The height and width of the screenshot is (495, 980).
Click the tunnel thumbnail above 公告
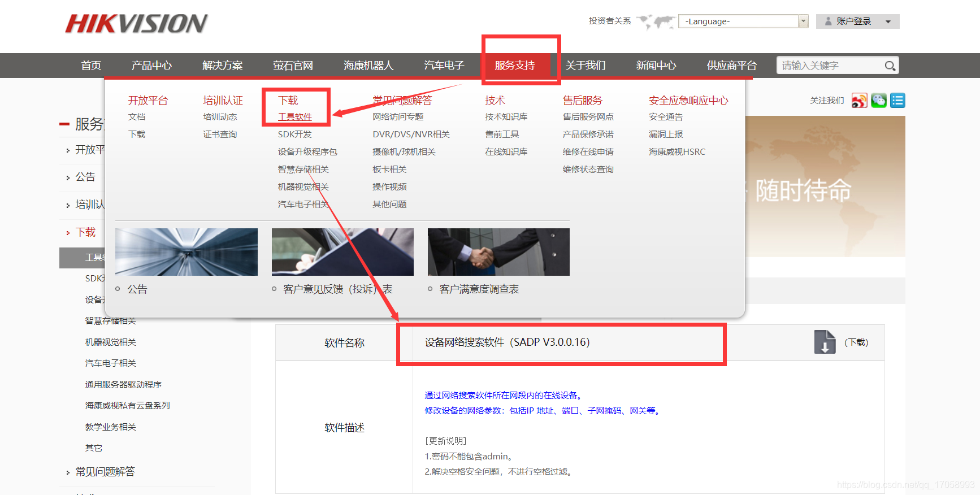(x=187, y=252)
